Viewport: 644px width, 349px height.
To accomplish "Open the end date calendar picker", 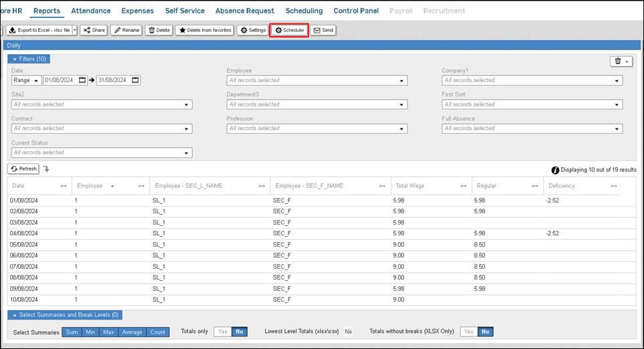I will click(x=135, y=80).
